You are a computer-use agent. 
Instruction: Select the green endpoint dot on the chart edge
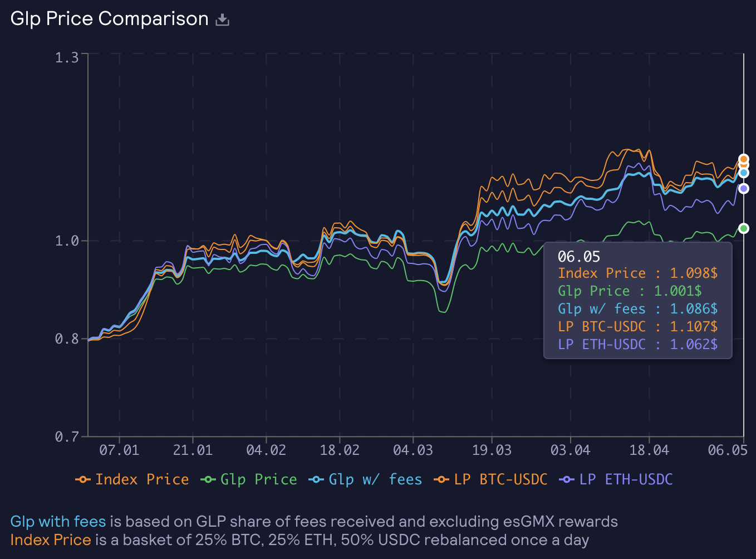[744, 228]
